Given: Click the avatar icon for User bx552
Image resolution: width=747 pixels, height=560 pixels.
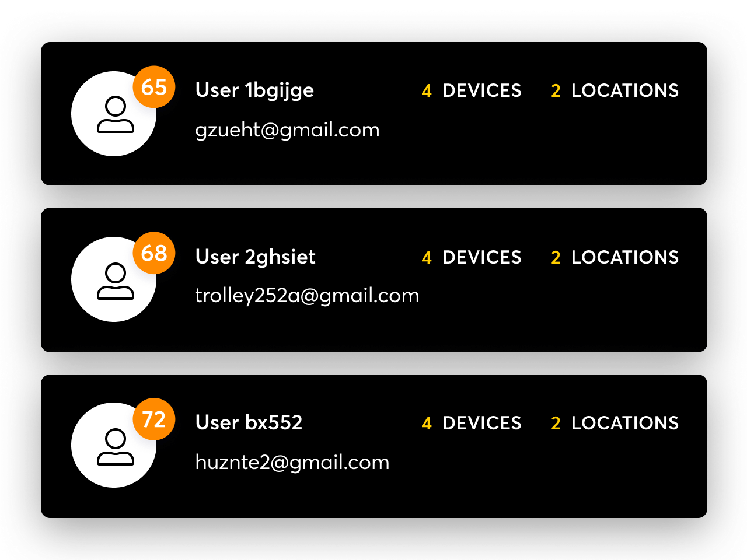Looking at the screenshot, I should (x=114, y=445).
